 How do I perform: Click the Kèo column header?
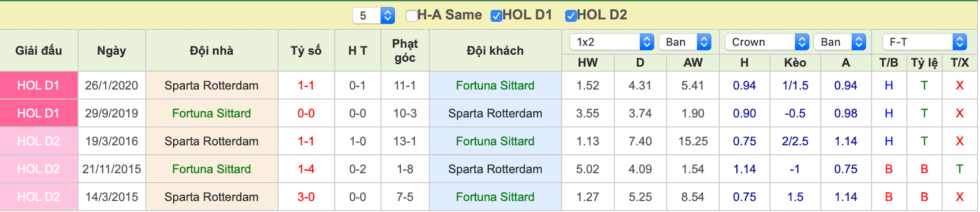795,63
